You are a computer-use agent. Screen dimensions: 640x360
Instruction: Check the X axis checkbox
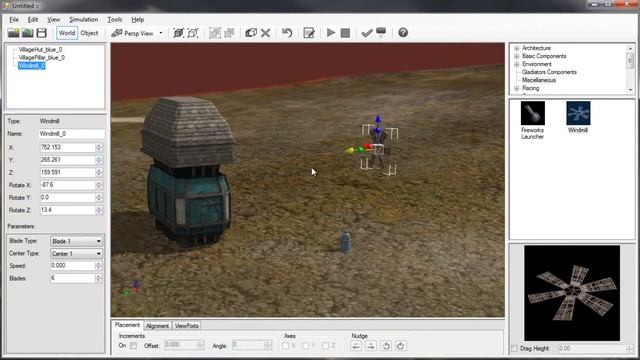(286, 346)
